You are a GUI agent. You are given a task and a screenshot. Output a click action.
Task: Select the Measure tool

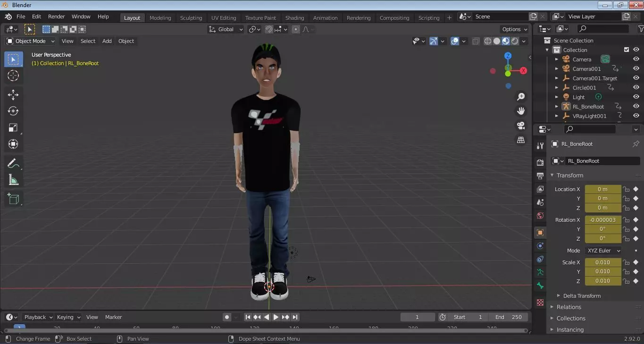pos(13,180)
